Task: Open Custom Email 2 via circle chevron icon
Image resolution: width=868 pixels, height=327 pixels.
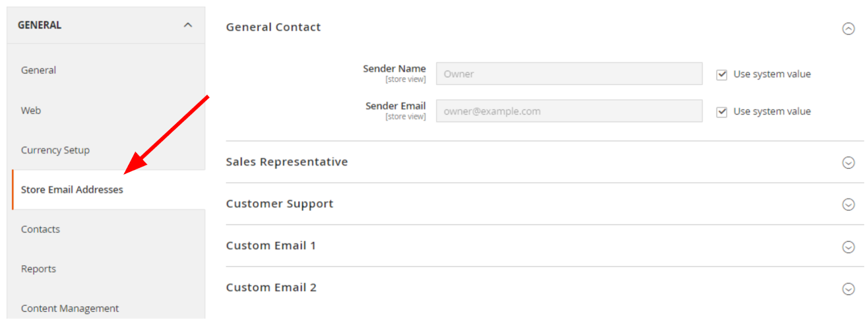Action: (848, 288)
